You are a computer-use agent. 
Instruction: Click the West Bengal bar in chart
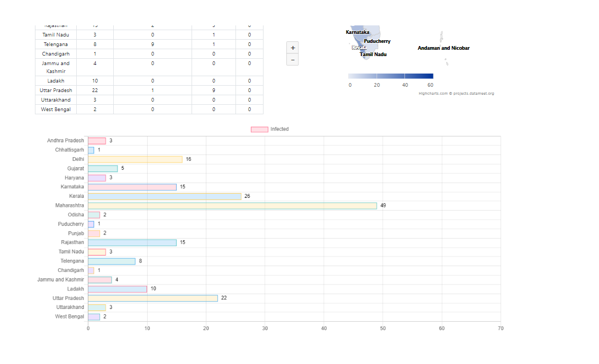point(94,317)
